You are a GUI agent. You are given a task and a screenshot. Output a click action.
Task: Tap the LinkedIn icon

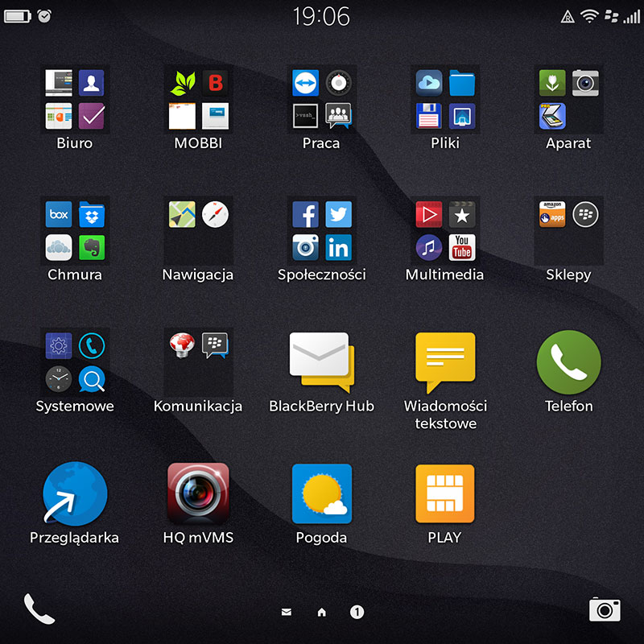(x=338, y=248)
